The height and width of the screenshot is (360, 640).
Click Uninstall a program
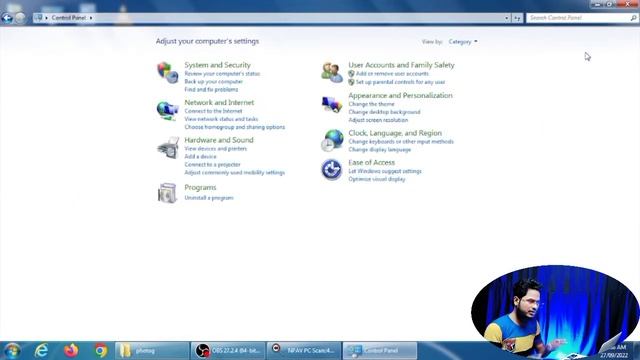[209, 198]
